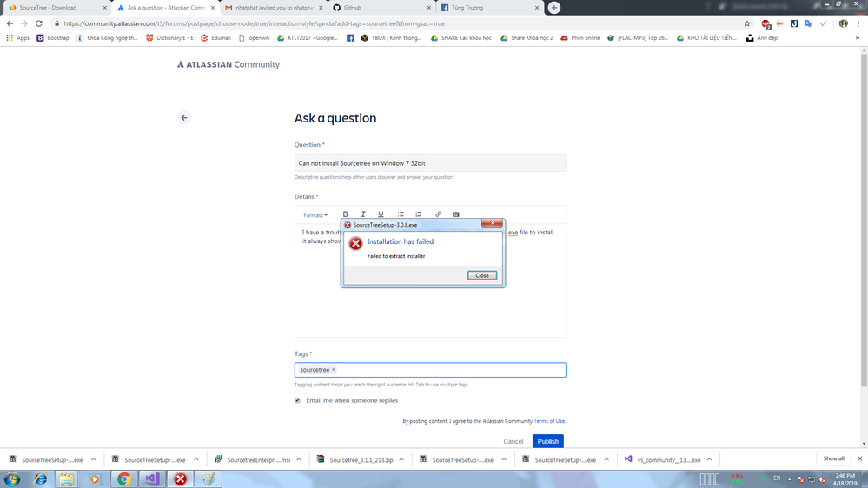The image size is (868, 488).
Task: Click the muted volume tray icon
Action: (823, 479)
